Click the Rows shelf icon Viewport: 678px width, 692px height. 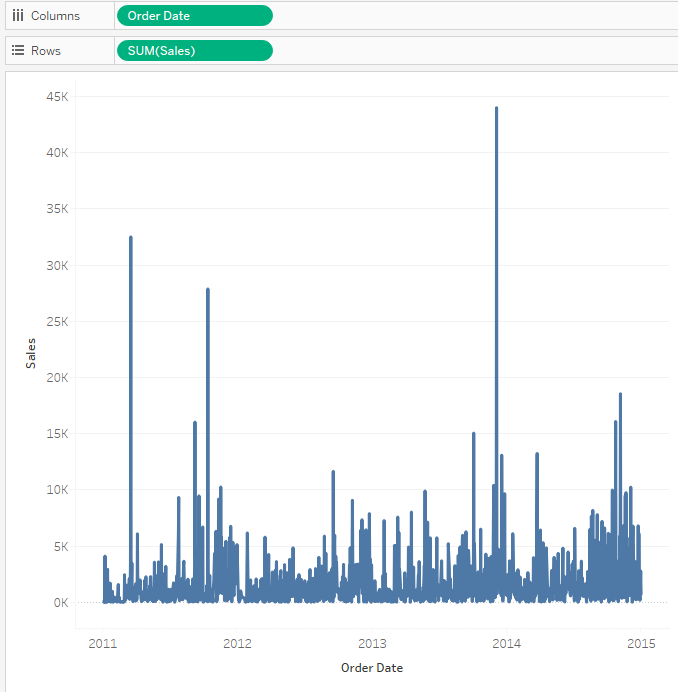point(17,51)
